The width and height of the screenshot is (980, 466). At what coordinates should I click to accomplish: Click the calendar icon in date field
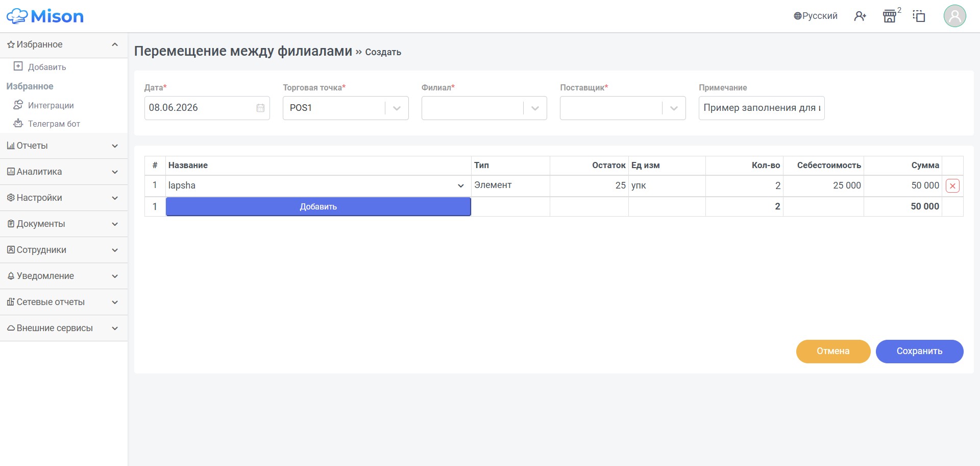[x=260, y=108]
